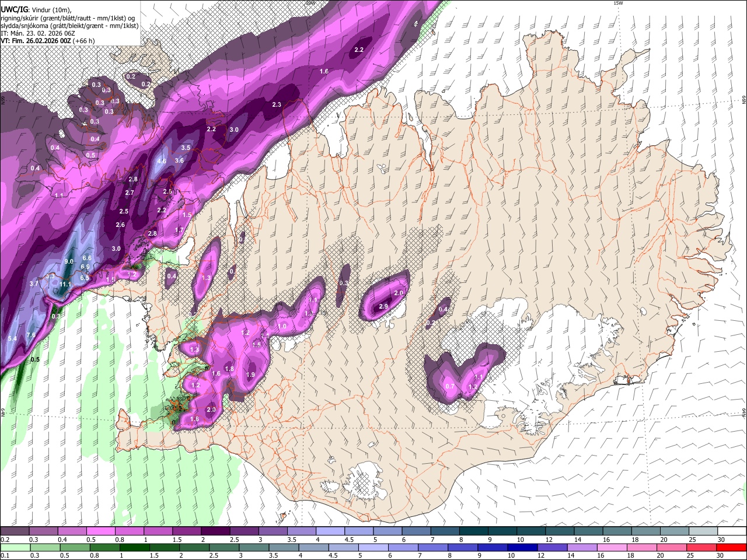Click the 'VT: Fim. 26.02.2026 00Z (+66 h)' line

click(x=47, y=41)
